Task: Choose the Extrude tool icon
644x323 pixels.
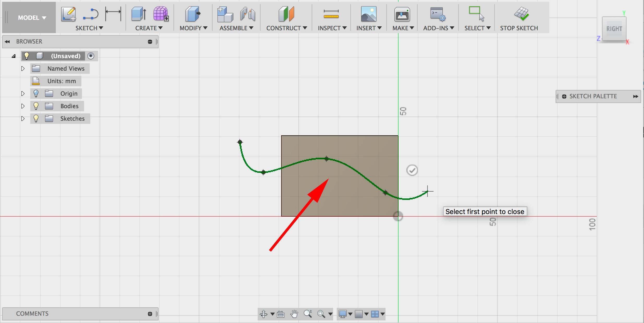Action: [x=139, y=14]
